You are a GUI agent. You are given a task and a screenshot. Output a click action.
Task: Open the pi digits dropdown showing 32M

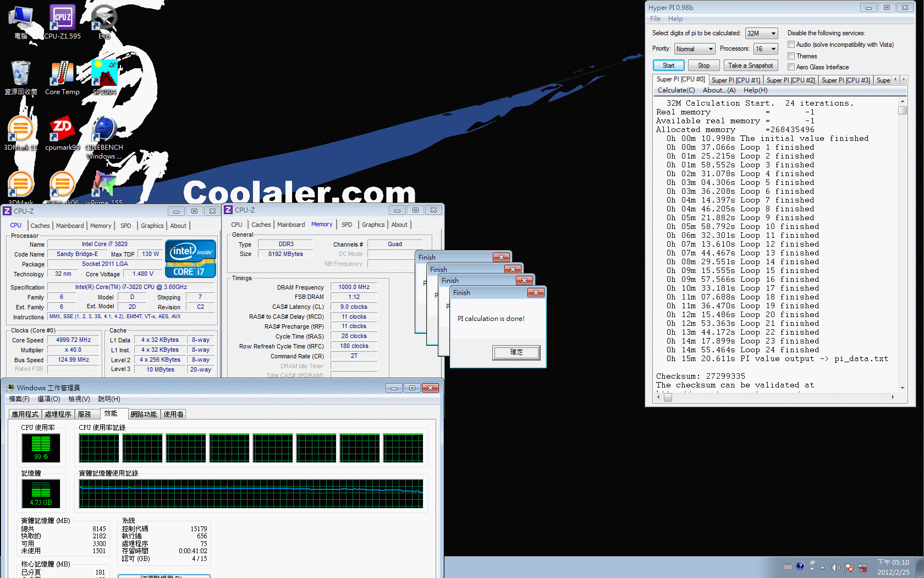coord(761,34)
